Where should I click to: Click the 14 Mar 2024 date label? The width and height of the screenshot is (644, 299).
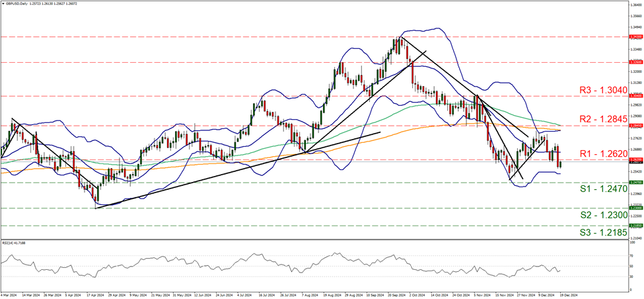coord(31,295)
